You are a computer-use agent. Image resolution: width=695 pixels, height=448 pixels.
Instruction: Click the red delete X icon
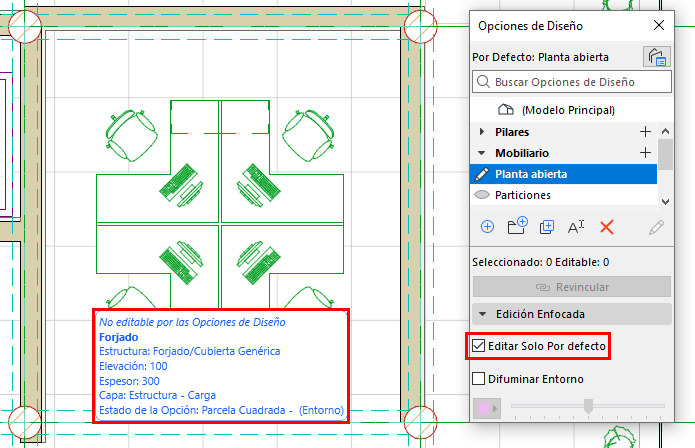[x=606, y=227]
